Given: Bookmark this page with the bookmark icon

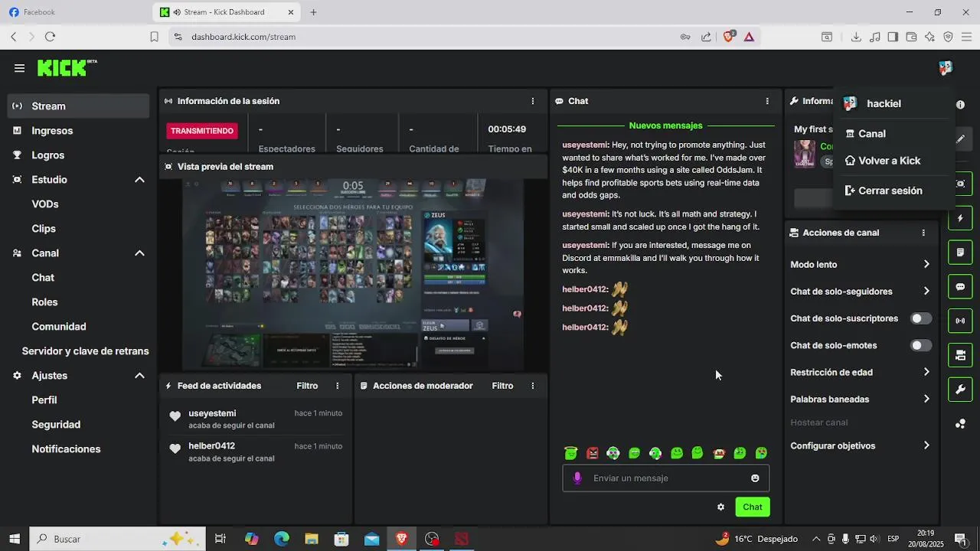Looking at the screenshot, I should (x=154, y=37).
